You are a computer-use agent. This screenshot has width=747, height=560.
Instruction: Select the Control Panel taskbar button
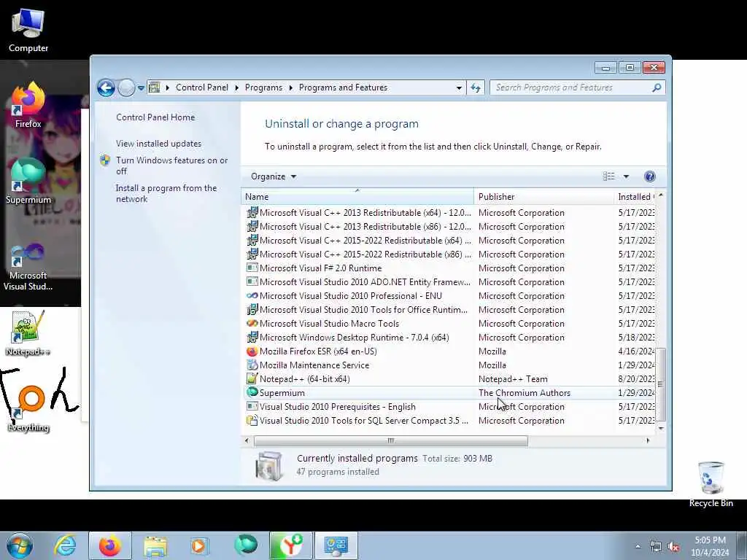(336, 545)
